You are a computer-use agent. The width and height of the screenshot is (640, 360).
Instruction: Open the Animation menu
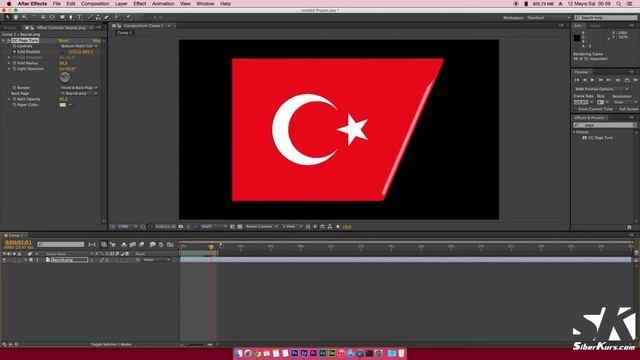(x=163, y=4)
